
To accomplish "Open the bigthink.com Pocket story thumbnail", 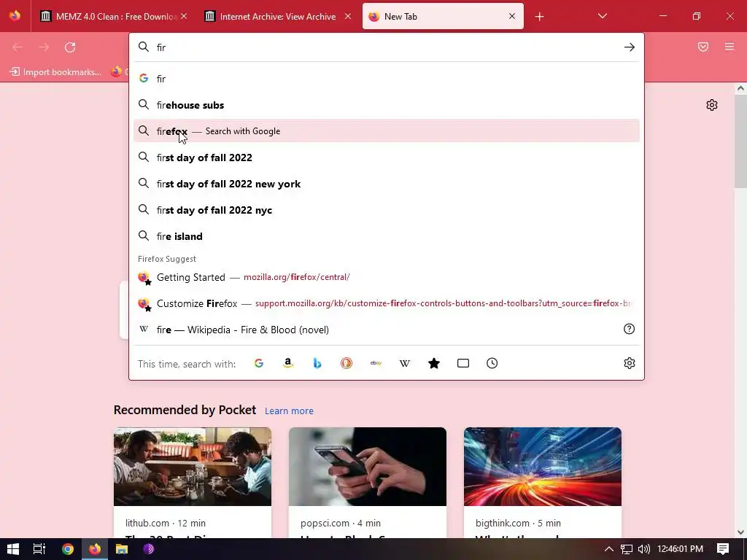I will (x=543, y=467).
